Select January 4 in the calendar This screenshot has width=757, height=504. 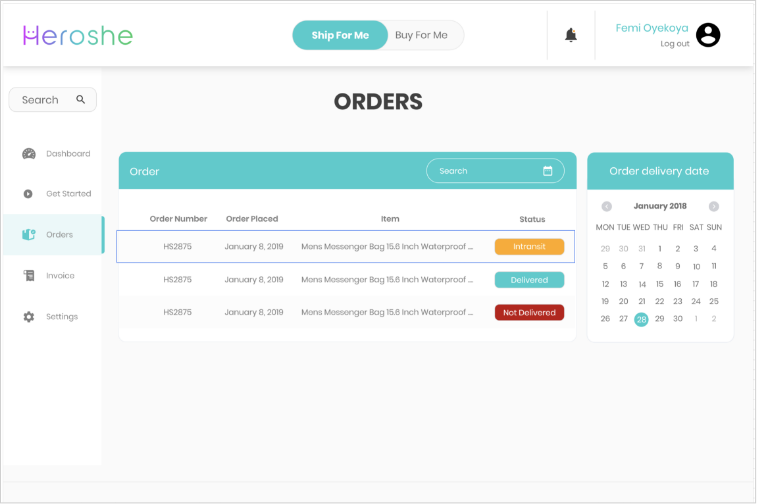click(714, 249)
